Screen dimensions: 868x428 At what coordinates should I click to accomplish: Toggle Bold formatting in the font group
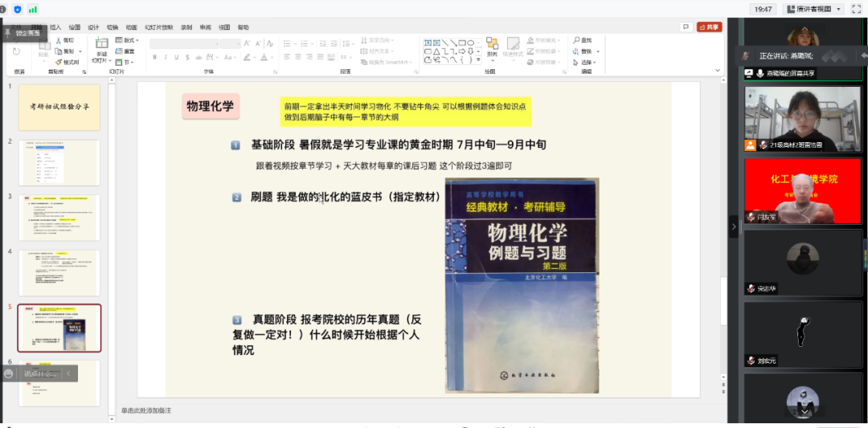pyautogui.click(x=154, y=57)
